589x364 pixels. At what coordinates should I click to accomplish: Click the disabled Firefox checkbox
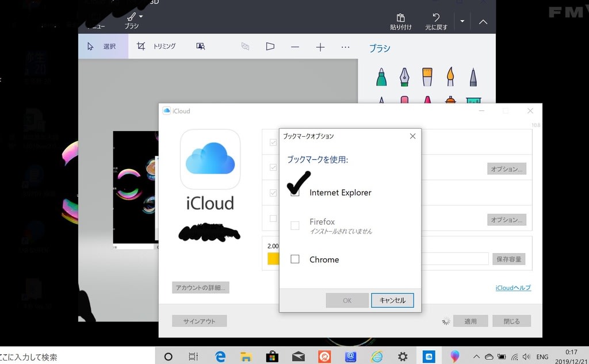[295, 225]
